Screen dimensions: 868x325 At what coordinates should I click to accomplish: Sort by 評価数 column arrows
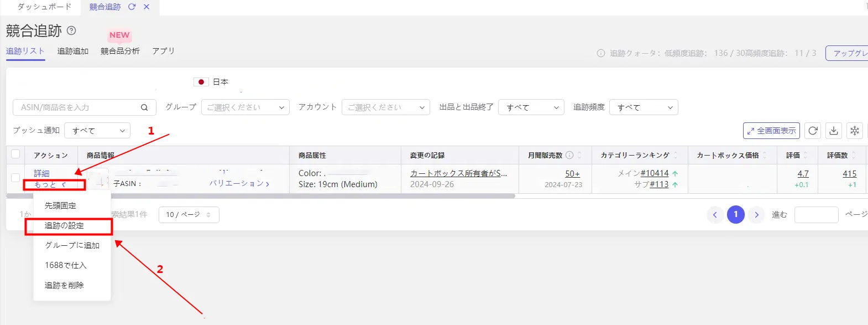point(854,155)
